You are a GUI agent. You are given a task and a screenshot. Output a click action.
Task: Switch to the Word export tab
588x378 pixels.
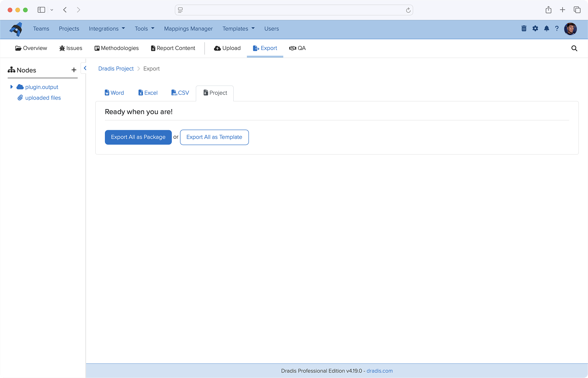pyautogui.click(x=114, y=93)
